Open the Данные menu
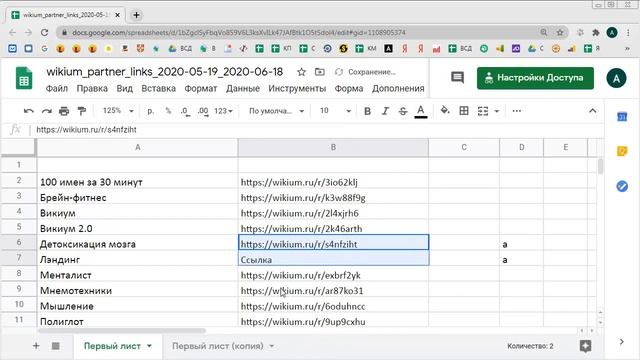640x360 pixels. [243, 88]
